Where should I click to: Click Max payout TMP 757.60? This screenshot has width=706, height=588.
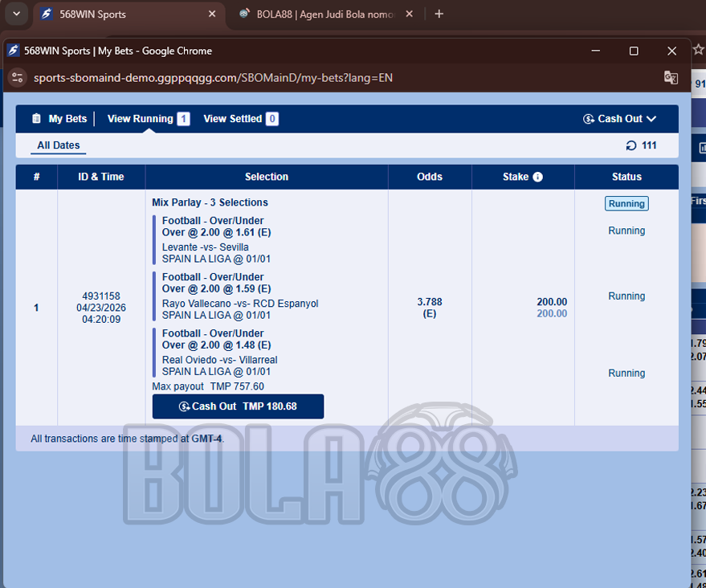click(x=208, y=386)
